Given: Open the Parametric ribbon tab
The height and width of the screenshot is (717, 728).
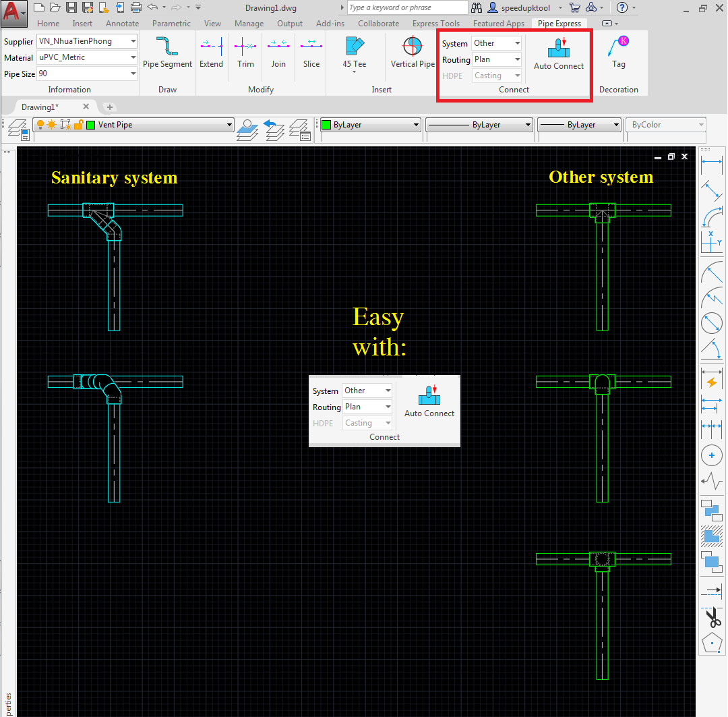Looking at the screenshot, I should click(171, 23).
